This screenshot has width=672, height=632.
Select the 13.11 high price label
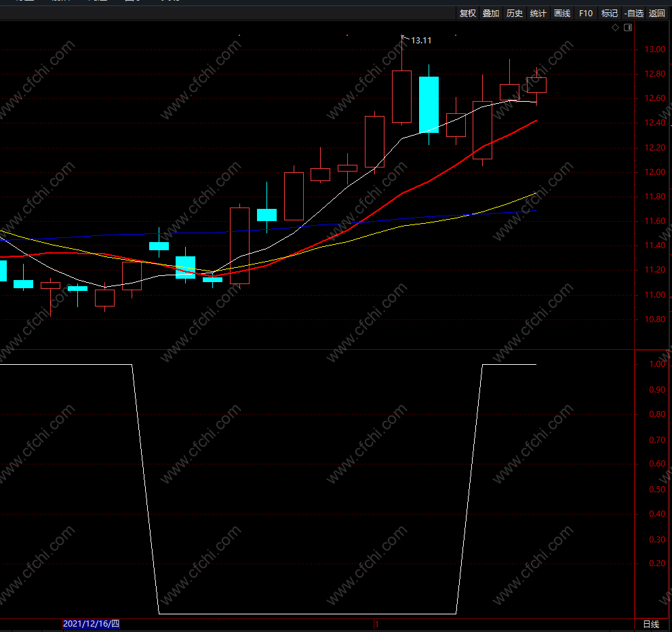[421, 40]
